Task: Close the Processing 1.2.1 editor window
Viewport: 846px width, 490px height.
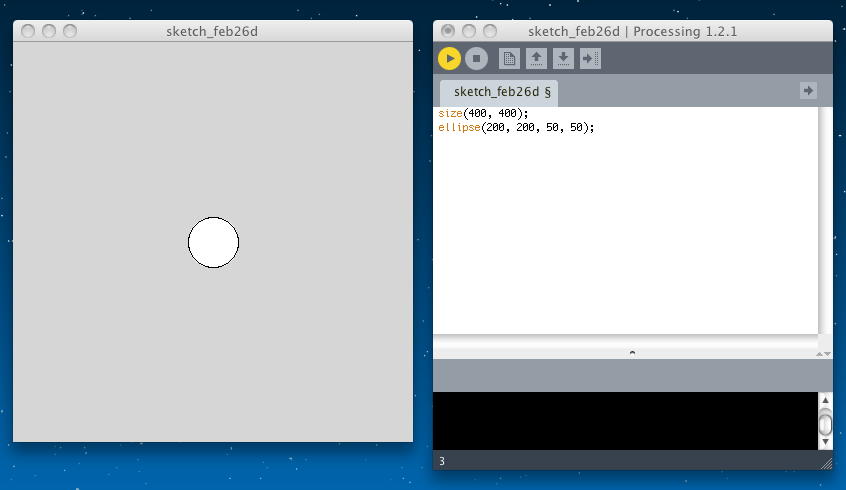Action: coord(448,31)
